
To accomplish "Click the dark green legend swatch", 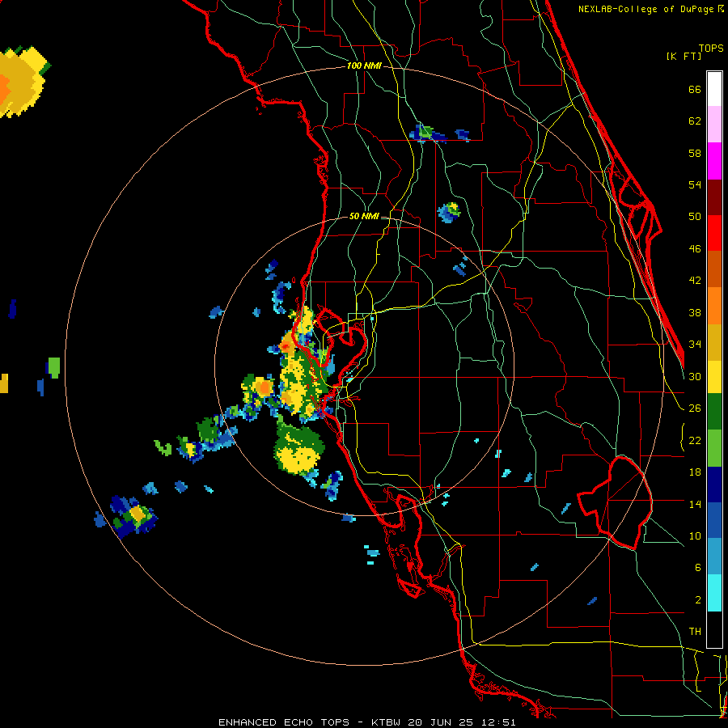I will [x=714, y=412].
